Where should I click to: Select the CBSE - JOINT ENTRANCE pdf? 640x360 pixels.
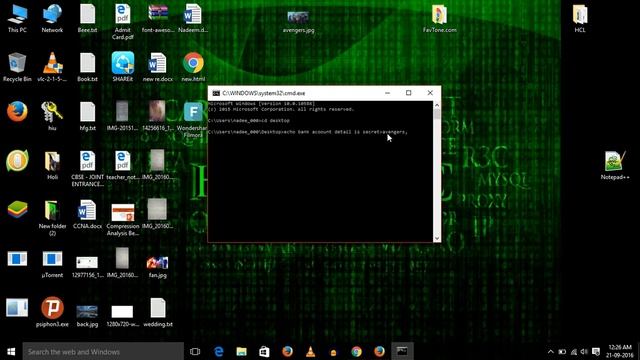tap(87, 168)
